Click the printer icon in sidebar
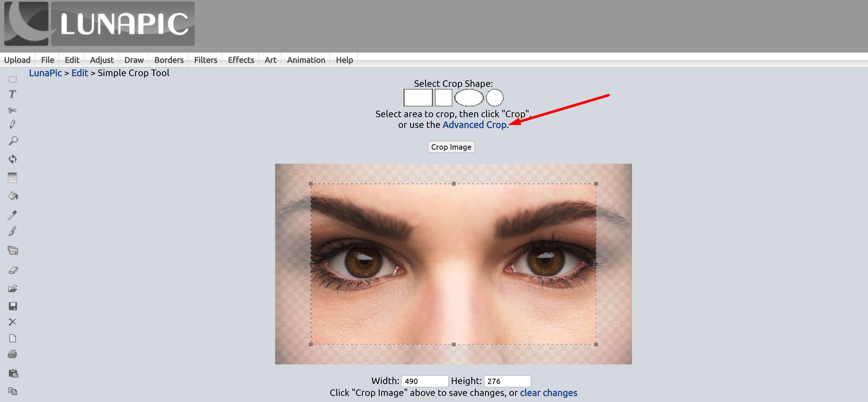868x402 pixels. 12,354
